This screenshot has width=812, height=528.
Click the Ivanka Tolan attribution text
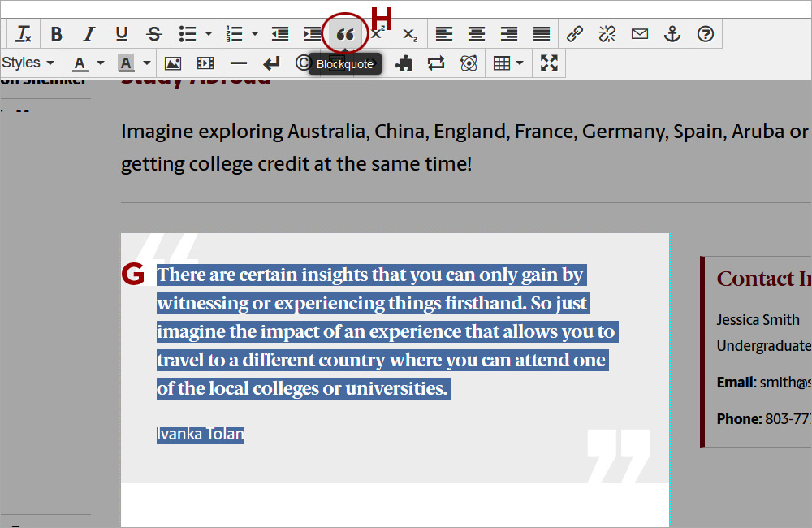[200, 433]
